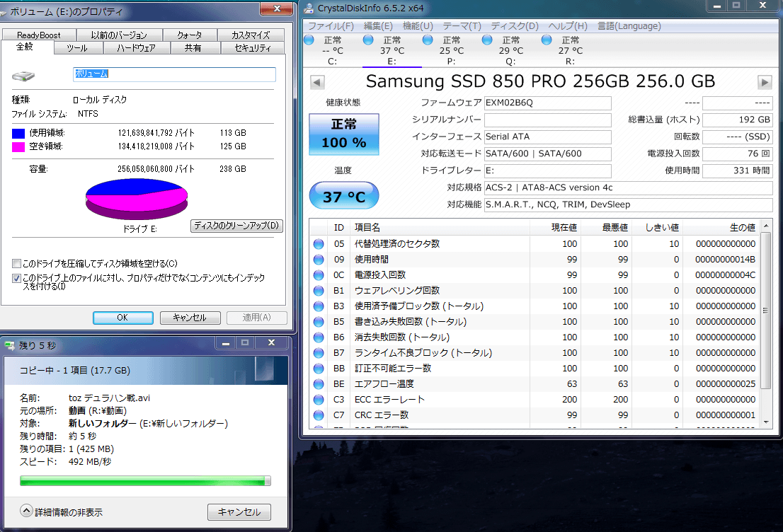Click status icon for ID 0C row

[x=319, y=275]
